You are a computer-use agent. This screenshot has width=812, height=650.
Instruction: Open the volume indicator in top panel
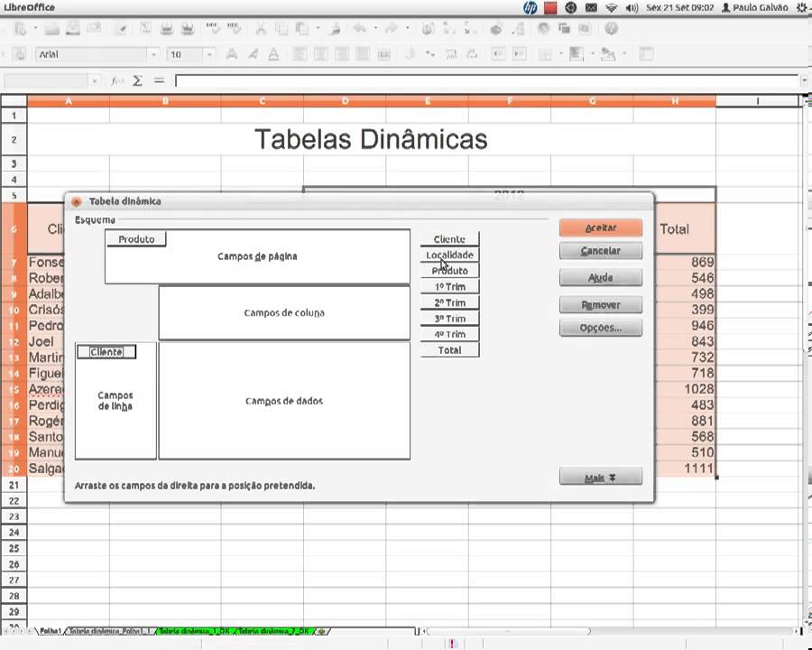(632, 8)
